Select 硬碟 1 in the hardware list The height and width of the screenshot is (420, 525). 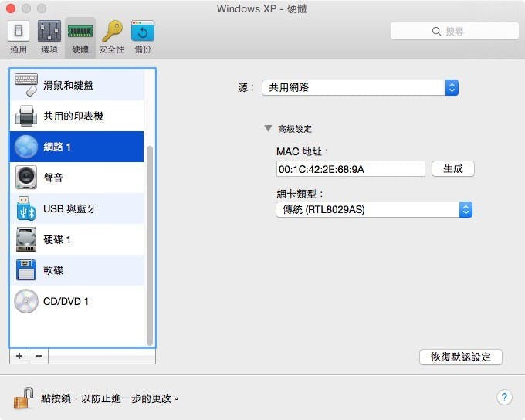(76, 239)
